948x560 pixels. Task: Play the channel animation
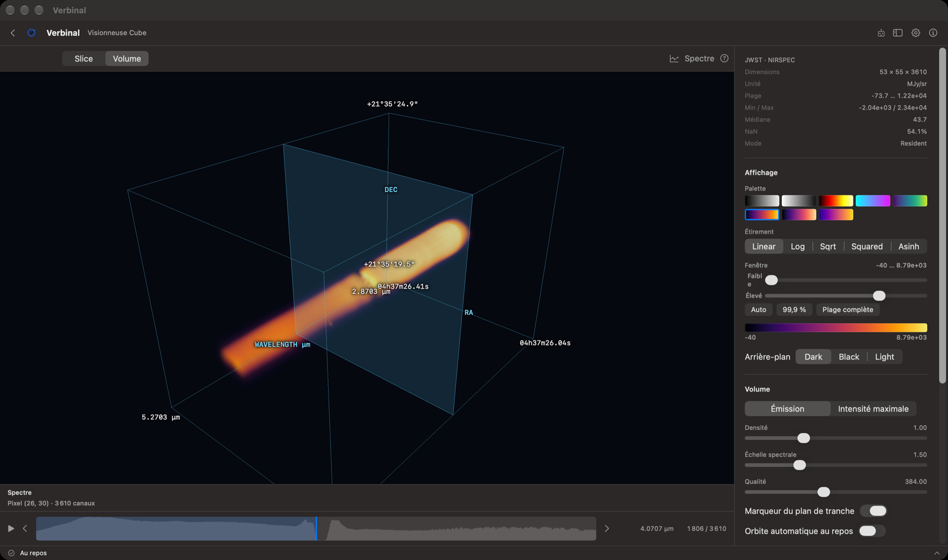(x=11, y=529)
